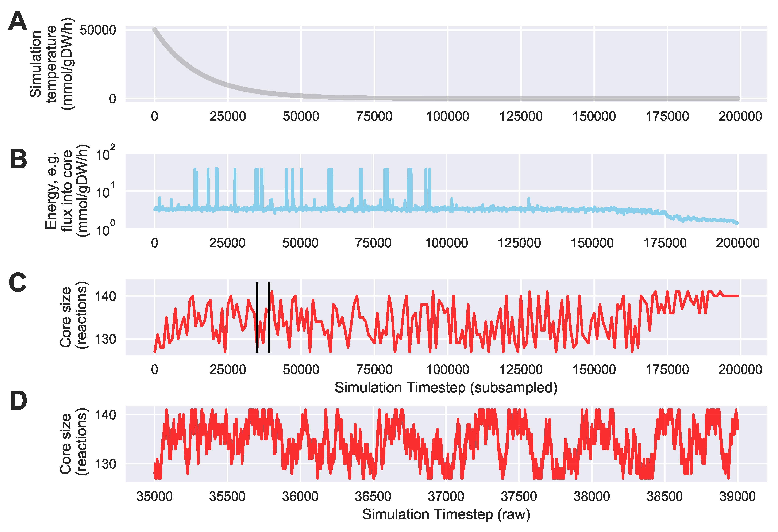Click the 'Simulation Timestep (subsampled)' axis title
The width and height of the screenshot is (778, 532).
pyautogui.click(x=446, y=388)
